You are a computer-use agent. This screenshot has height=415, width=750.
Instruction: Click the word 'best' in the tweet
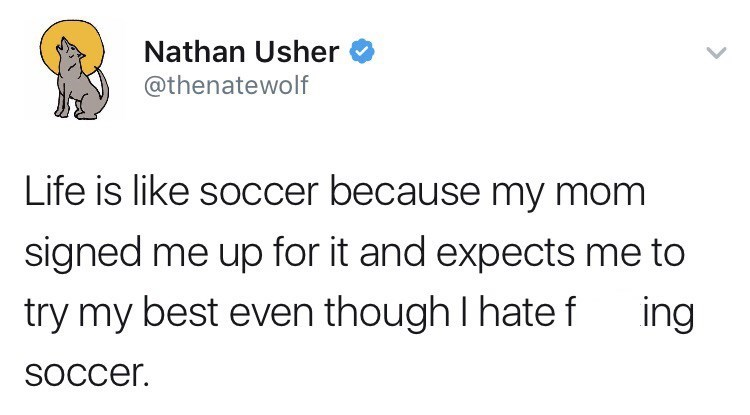tap(180, 313)
